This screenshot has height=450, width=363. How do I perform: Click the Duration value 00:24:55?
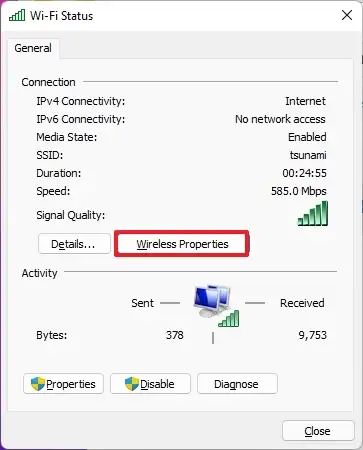[x=305, y=173]
